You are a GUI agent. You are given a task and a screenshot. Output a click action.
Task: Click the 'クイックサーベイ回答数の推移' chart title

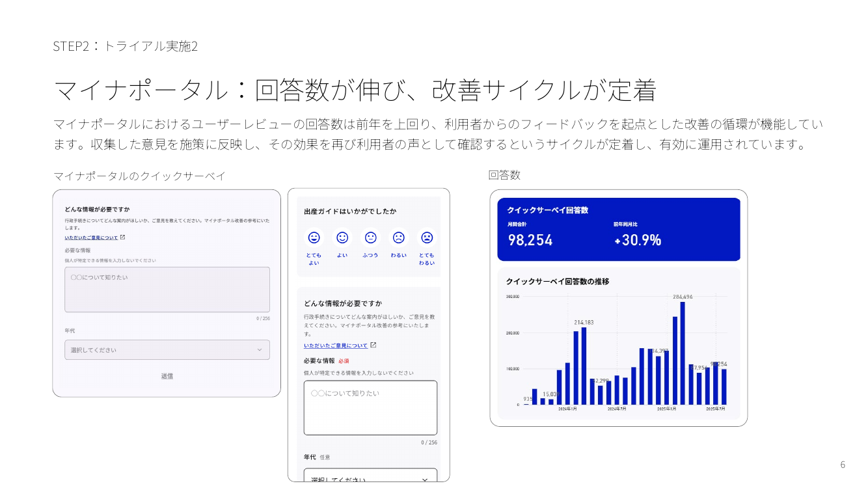click(x=558, y=282)
